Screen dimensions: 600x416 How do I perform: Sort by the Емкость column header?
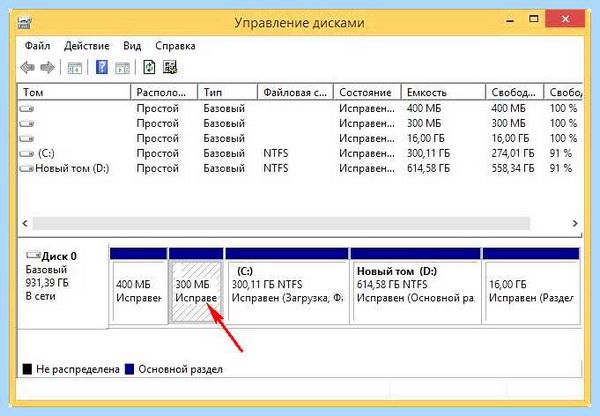443,92
